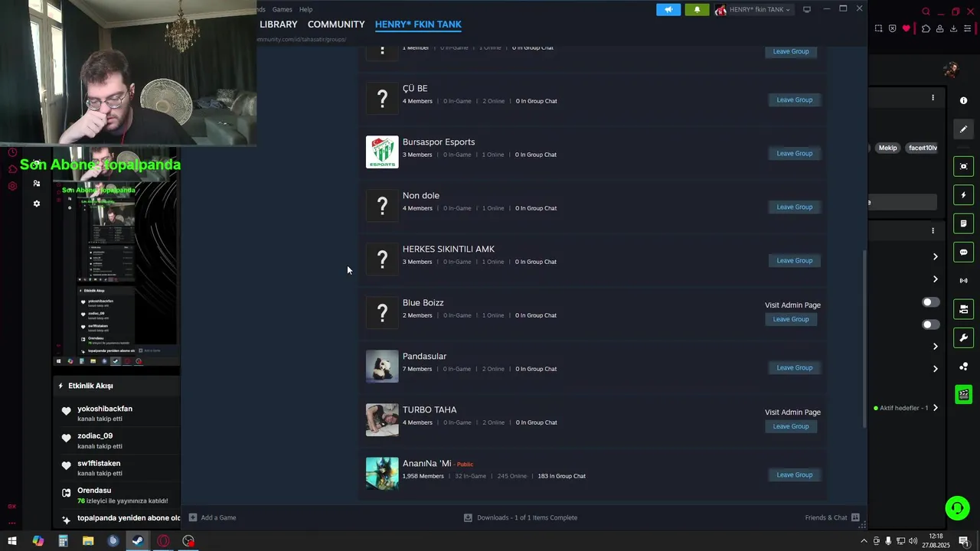This screenshot has height=551, width=980.
Task: Open Windows notification center icon
Action: tap(964, 541)
